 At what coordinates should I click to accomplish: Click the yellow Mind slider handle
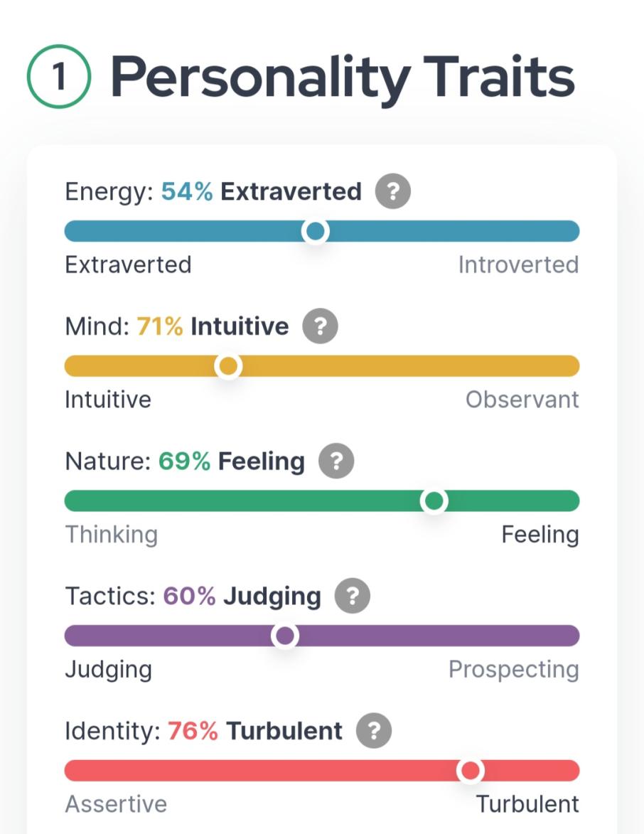(x=228, y=366)
